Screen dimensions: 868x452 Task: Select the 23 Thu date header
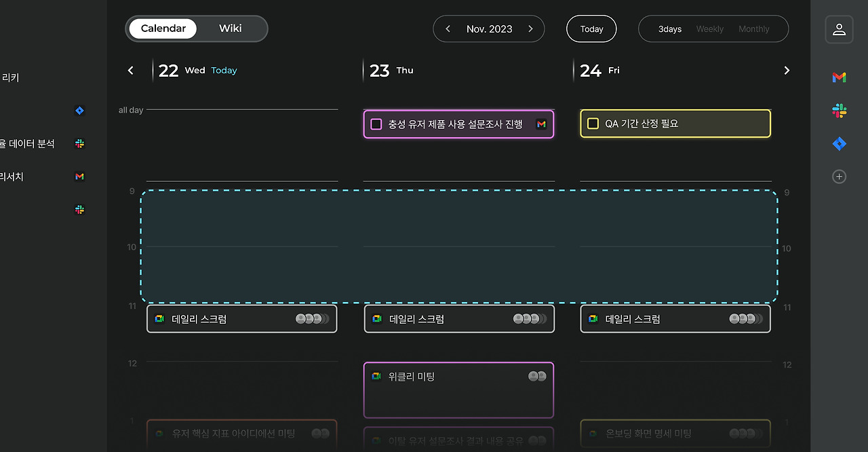pos(391,71)
